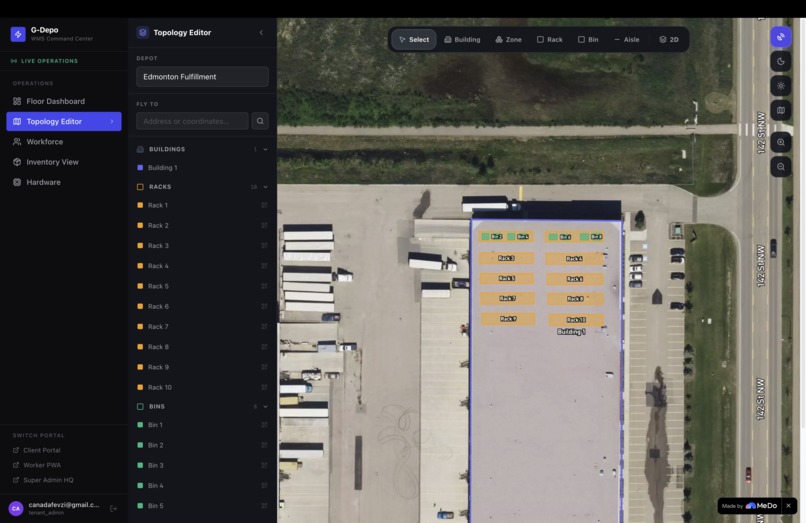Choose the Rack drawing tool
Screen dimensions: 806x523
click(549, 40)
